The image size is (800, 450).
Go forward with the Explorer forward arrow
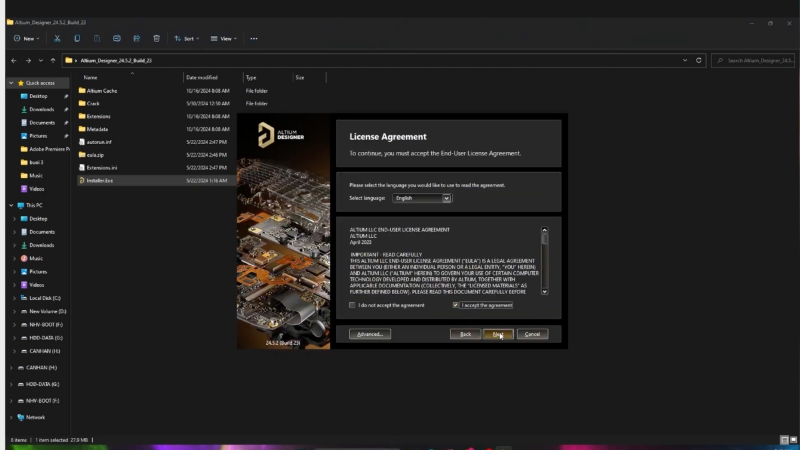pyautogui.click(x=28, y=61)
